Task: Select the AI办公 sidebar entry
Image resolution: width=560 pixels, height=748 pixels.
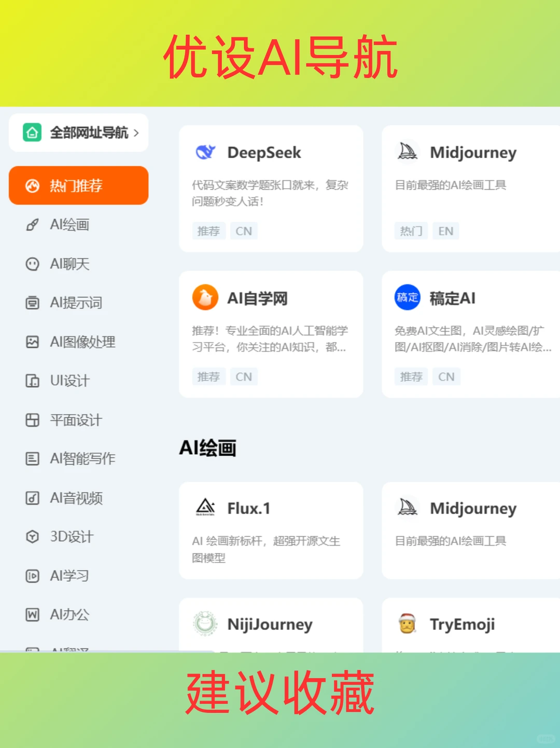Action: [67, 615]
